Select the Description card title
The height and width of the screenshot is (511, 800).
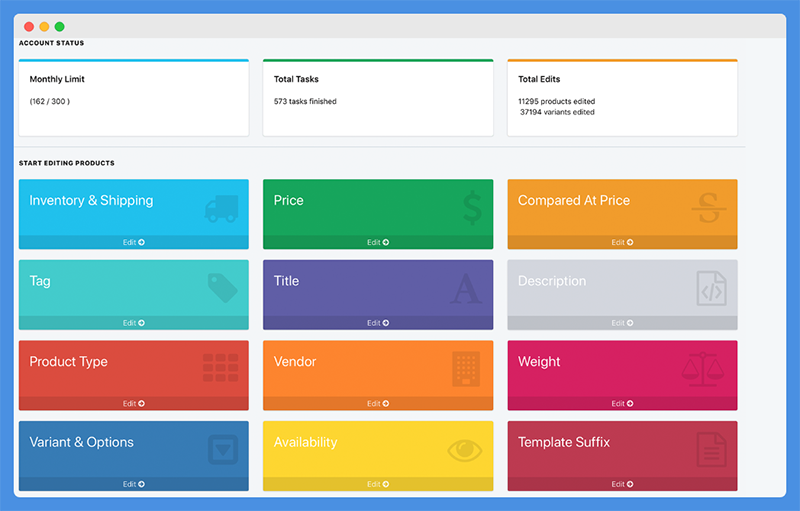(x=552, y=281)
